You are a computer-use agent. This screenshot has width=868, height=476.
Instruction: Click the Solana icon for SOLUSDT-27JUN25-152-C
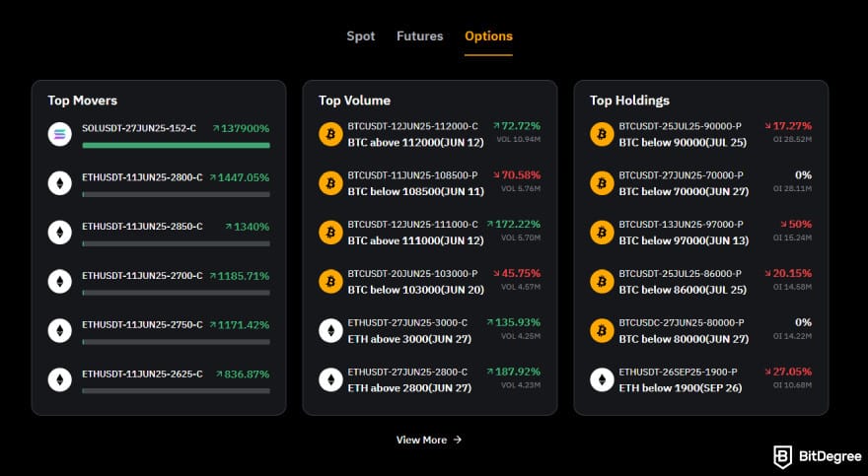[60, 134]
